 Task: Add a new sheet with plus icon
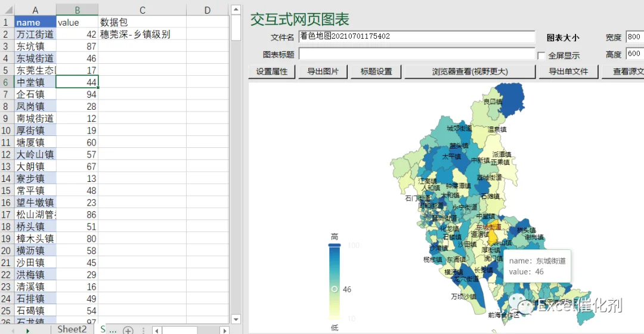(128, 330)
